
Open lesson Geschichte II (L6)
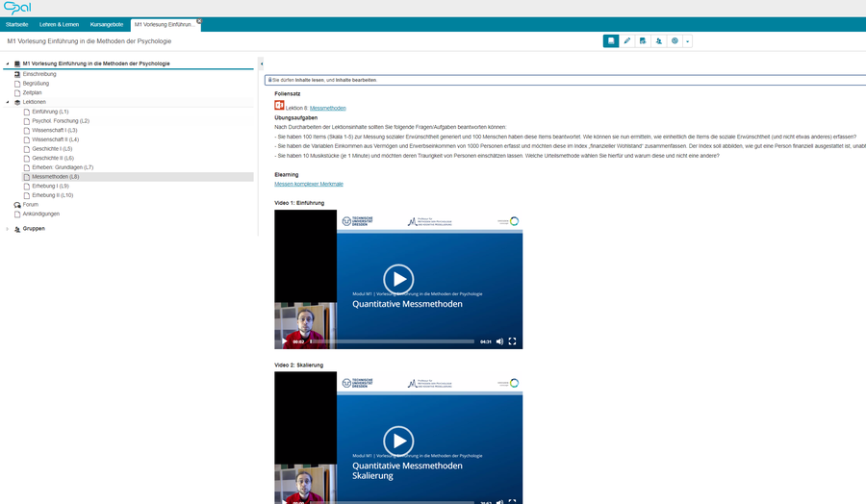53,159
